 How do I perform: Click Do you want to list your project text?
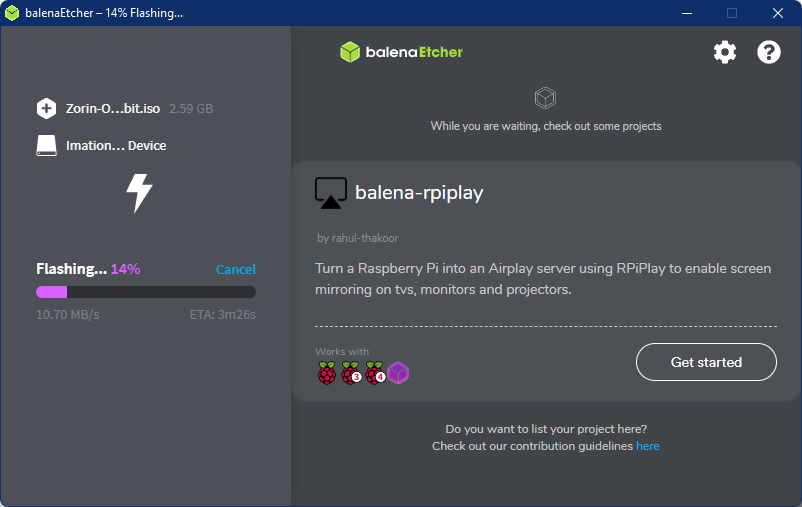pyautogui.click(x=546, y=429)
